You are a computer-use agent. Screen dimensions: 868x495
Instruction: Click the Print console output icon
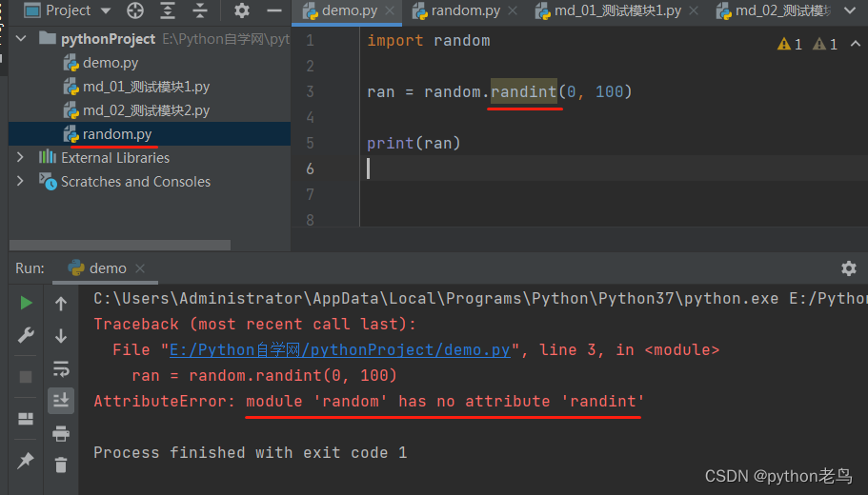point(61,434)
